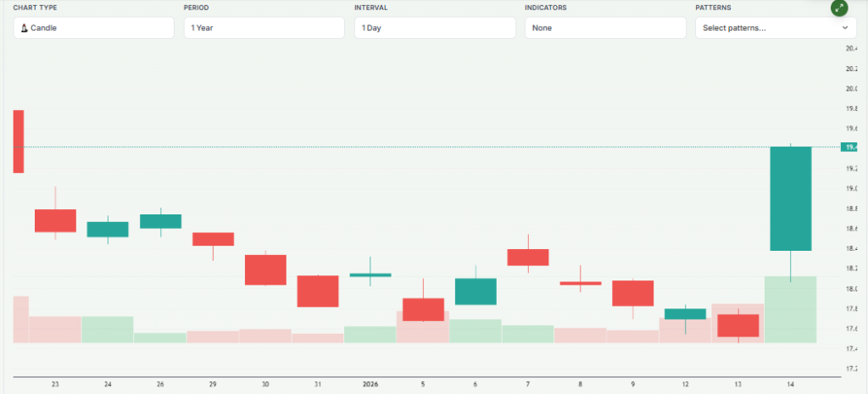Click the 2026 date axis label
The image size is (868, 394).
[370, 384]
